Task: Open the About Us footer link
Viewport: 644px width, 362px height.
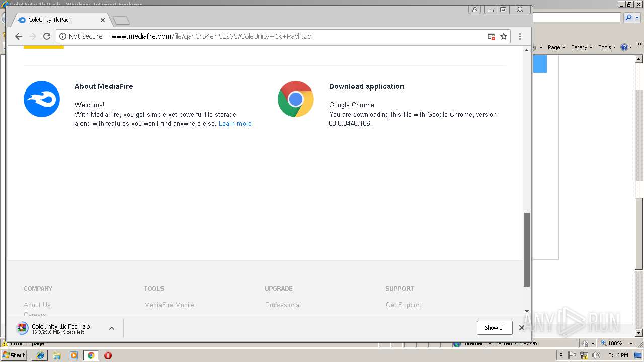Action: click(x=37, y=305)
